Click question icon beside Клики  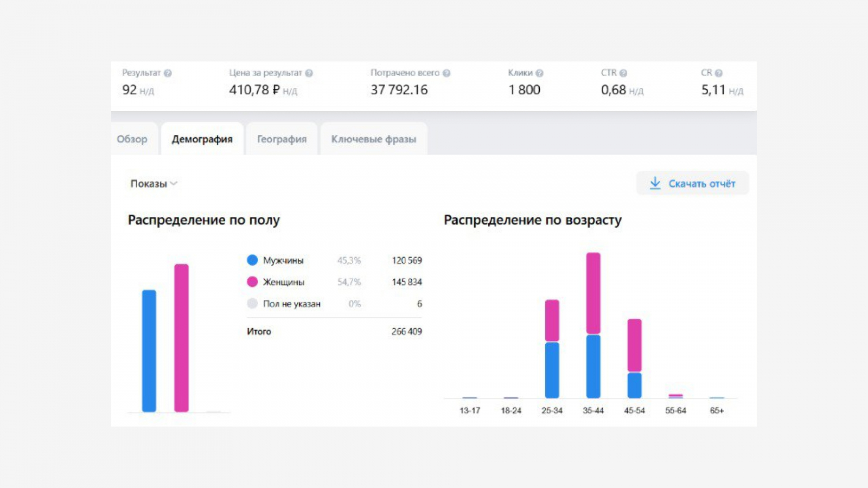coord(539,73)
